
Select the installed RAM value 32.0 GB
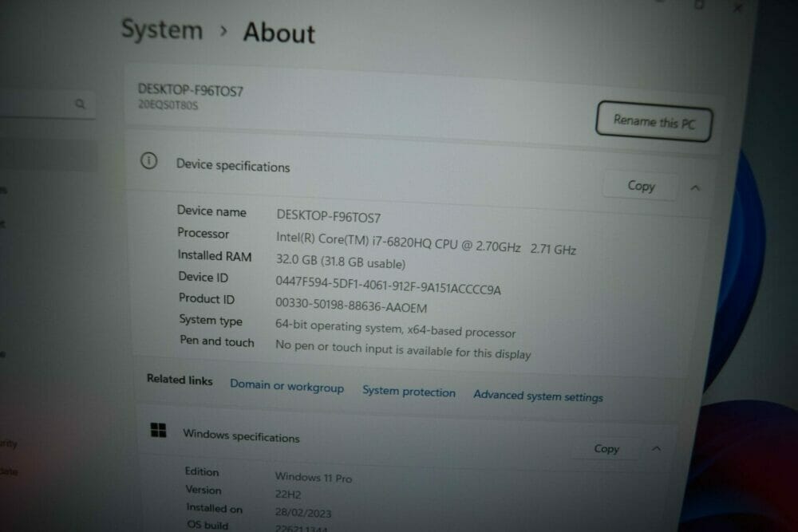(341, 261)
